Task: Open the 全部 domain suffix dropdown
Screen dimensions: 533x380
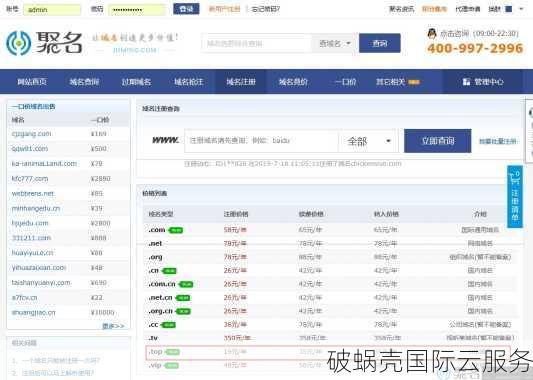Action: [x=368, y=141]
